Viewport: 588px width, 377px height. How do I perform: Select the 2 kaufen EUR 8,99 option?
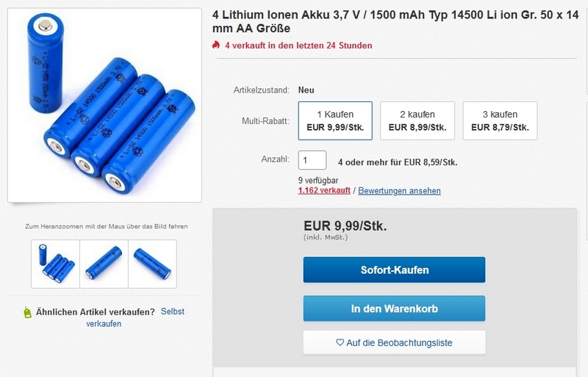pyautogui.click(x=417, y=121)
